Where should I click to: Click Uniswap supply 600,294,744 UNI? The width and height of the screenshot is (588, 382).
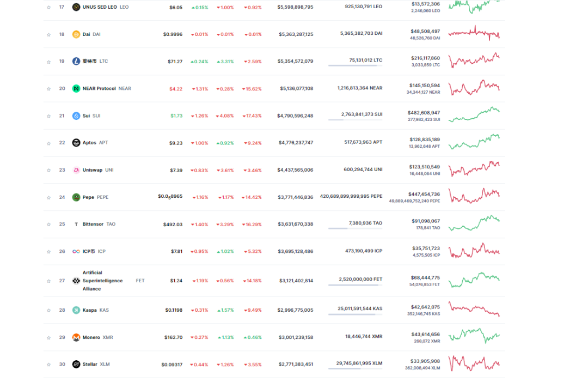click(363, 169)
